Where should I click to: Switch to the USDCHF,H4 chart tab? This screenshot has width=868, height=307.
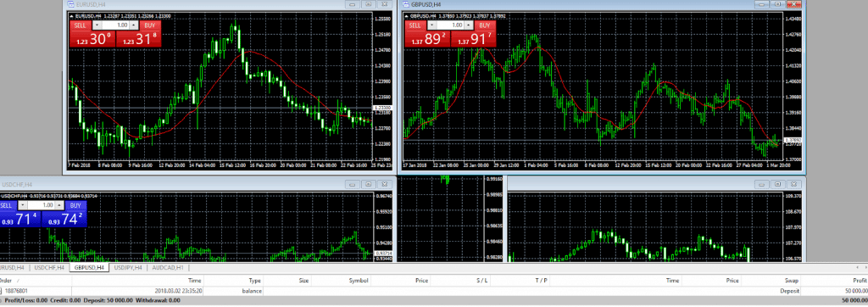click(49, 268)
